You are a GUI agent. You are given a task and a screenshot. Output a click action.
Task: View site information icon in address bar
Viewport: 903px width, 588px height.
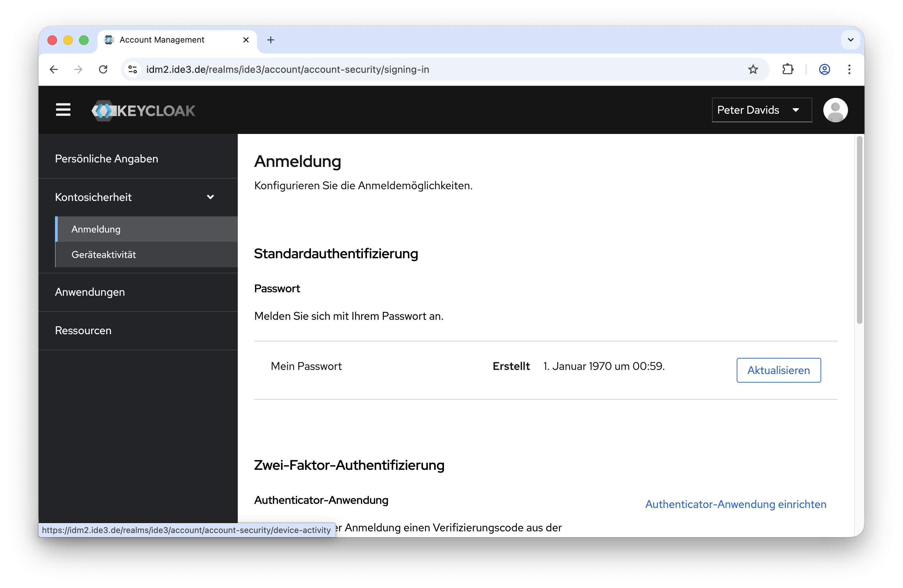[x=132, y=69]
